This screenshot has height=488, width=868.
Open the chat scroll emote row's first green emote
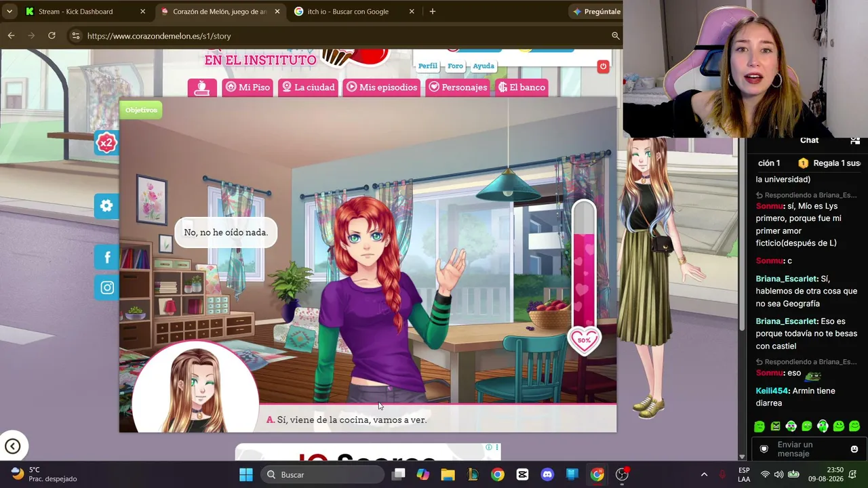point(759,426)
